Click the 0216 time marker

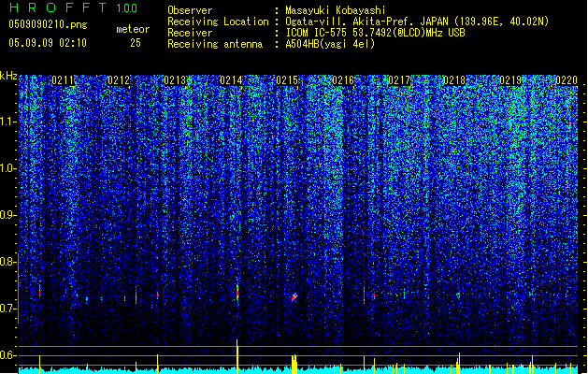pos(343,80)
